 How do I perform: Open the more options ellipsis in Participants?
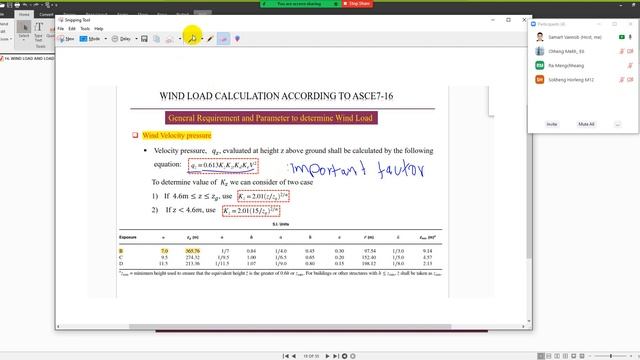618,124
